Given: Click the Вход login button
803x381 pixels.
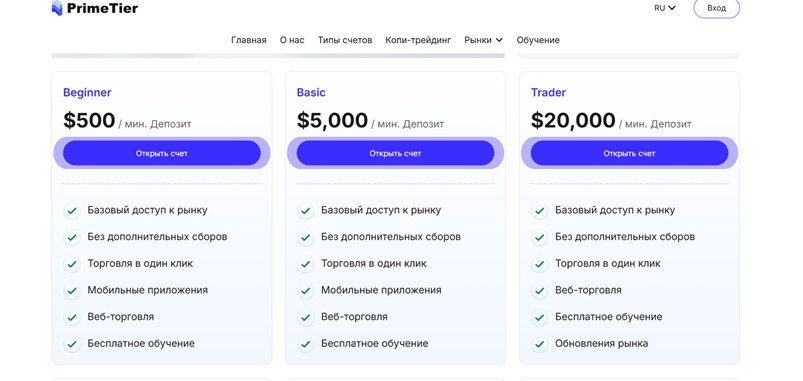Looking at the screenshot, I should click(716, 8).
